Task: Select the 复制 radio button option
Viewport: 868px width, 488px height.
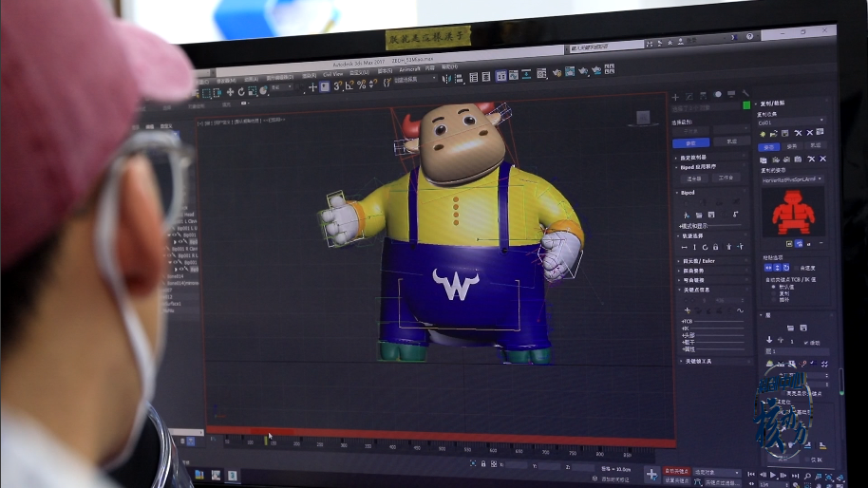Action: coord(773,293)
